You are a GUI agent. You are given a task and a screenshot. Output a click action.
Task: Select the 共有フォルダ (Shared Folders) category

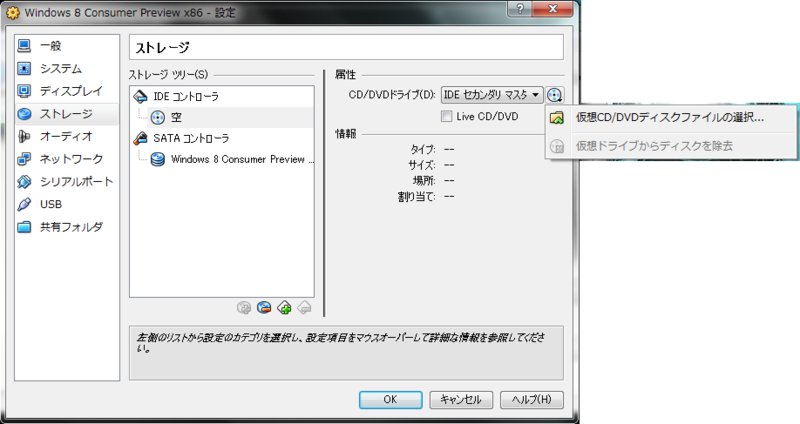click(x=67, y=227)
